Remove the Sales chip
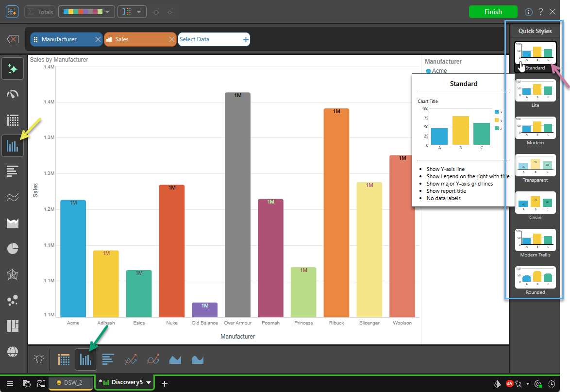Viewport: 570px width, 392px height. tap(171, 39)
